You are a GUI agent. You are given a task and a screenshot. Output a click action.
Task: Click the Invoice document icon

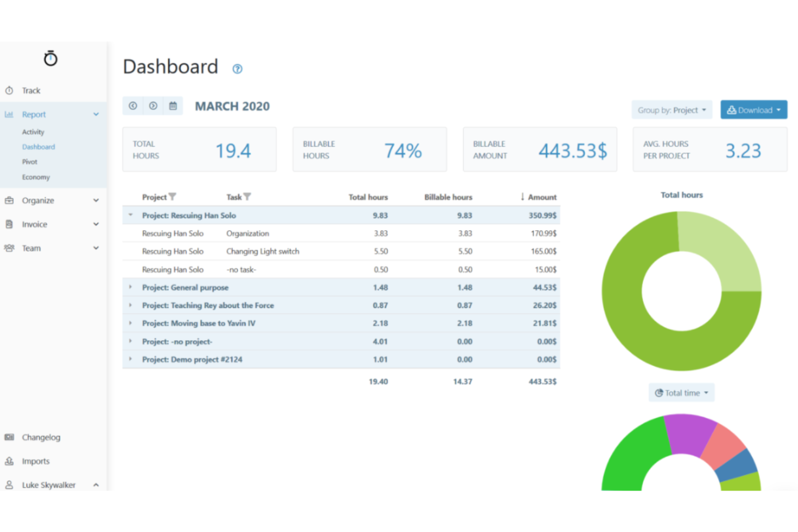9,224
